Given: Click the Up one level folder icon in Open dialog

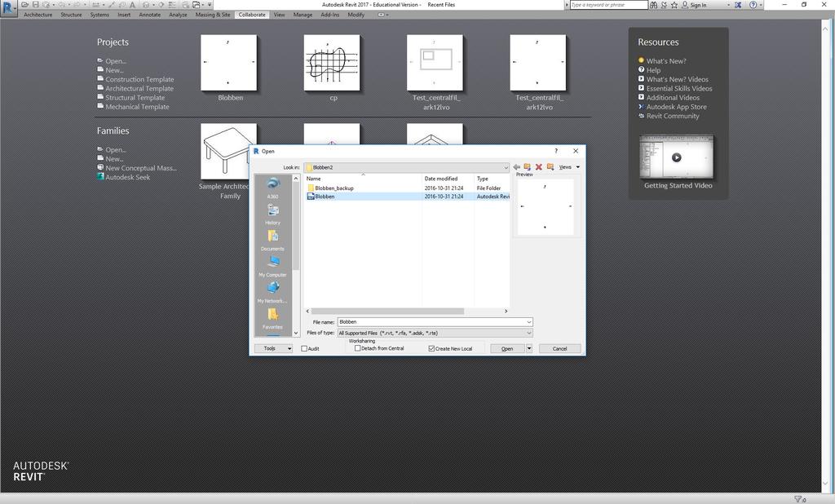Looking at the screenshot, I should 528,167.
